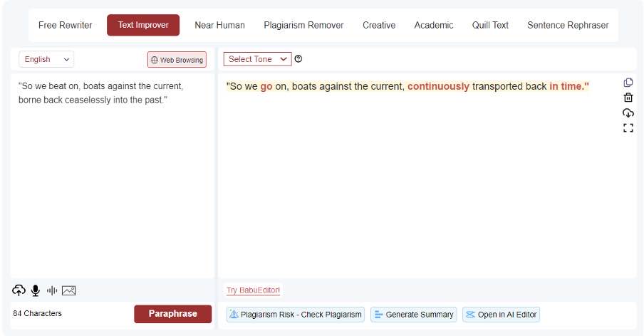Click the audio waveform icon
This screenshot has height=336, width=644.
[52, 290]
